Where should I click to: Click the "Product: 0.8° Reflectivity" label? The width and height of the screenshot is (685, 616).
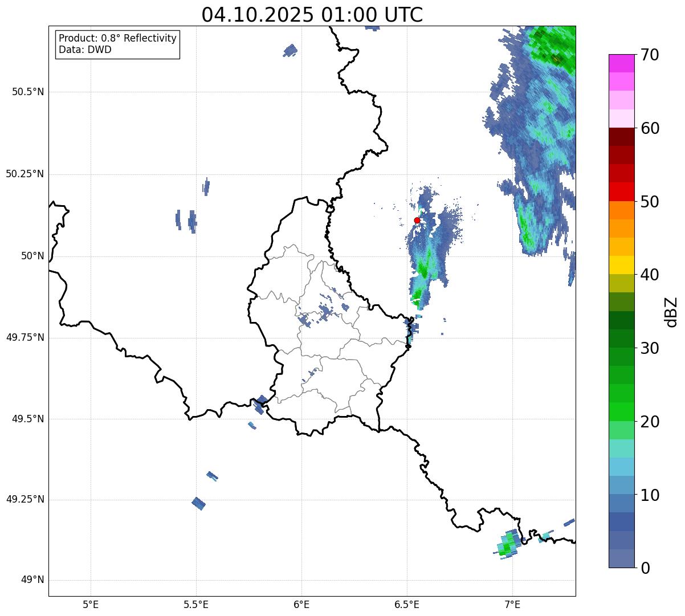point(118,38)
